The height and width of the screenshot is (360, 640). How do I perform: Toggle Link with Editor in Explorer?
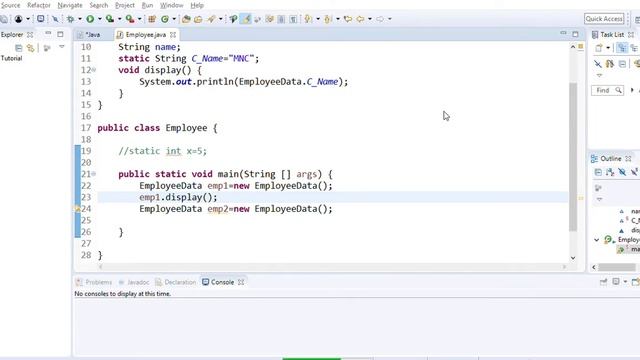coord(31,48)
